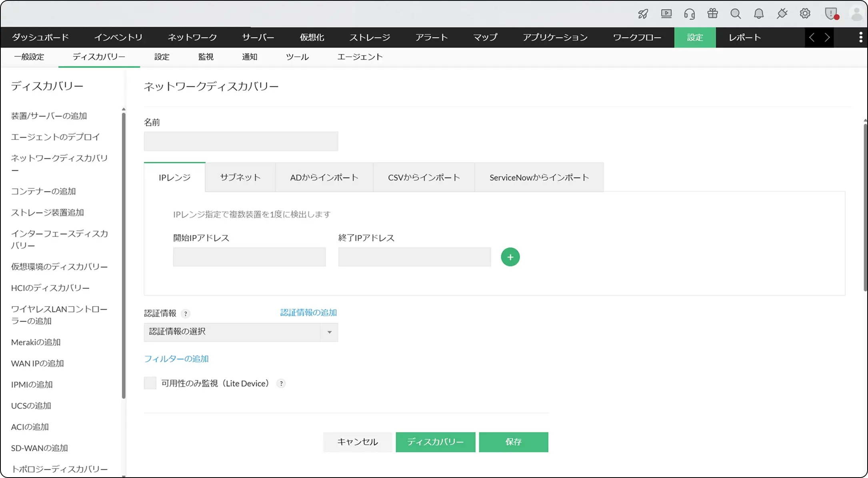868x478 pixels.
Task: Click the 名前 input field
Action: (241, 141)
